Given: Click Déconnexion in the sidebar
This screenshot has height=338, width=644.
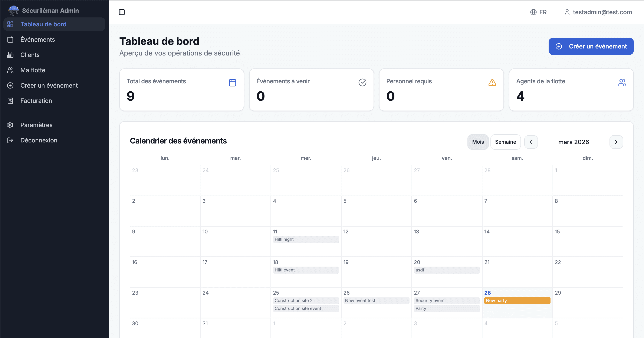Looking at the screenshot, I should (x=39, y=140).
